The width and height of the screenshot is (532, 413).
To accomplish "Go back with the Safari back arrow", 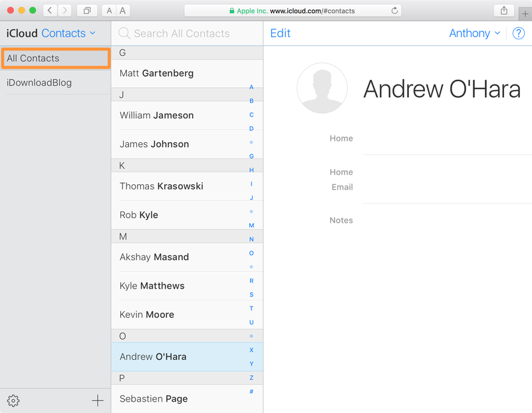I will click(50, 11).
